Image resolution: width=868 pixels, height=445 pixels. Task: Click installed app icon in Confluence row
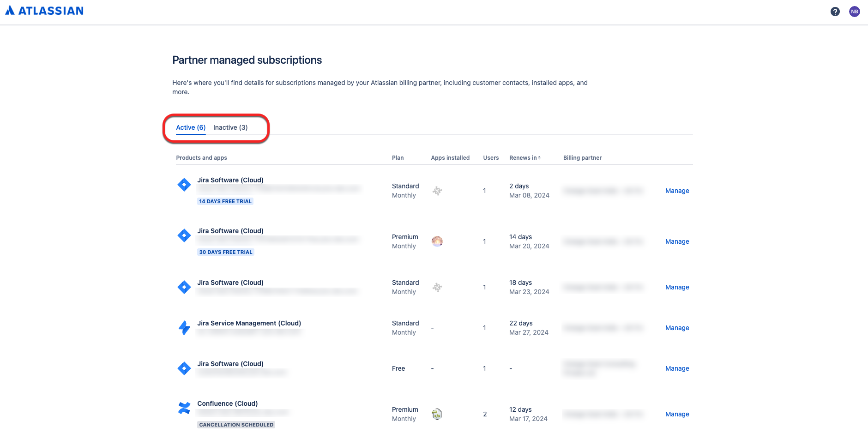pyautogui.click(x=437, y=414)
